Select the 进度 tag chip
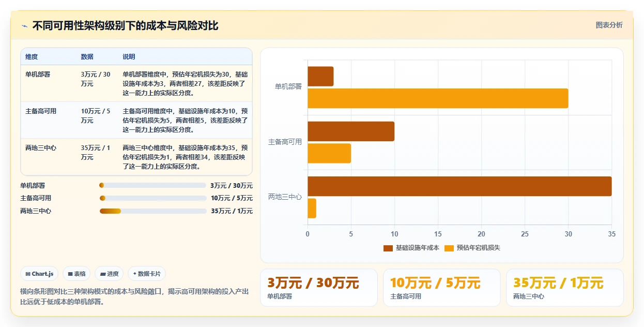 click(x=109, y=274)
